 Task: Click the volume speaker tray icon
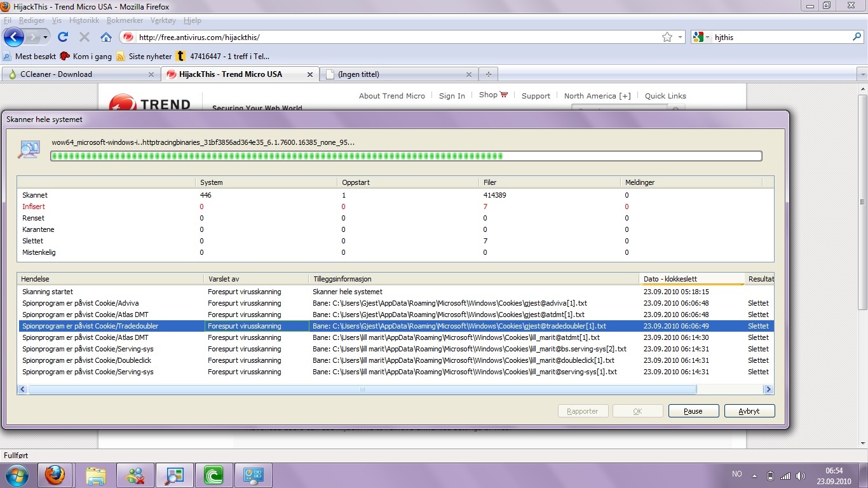pos(801,475)
